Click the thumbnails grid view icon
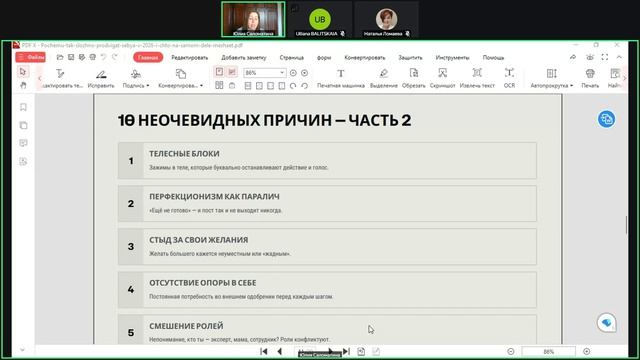Screen dimensions: 640x360 click(219, 85)
